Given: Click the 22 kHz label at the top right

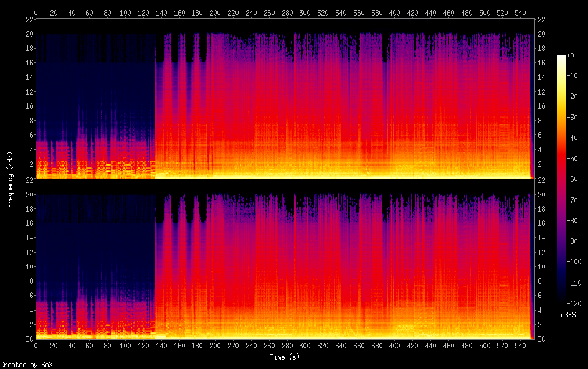Looking at the screenshot, I should (541, 19).
